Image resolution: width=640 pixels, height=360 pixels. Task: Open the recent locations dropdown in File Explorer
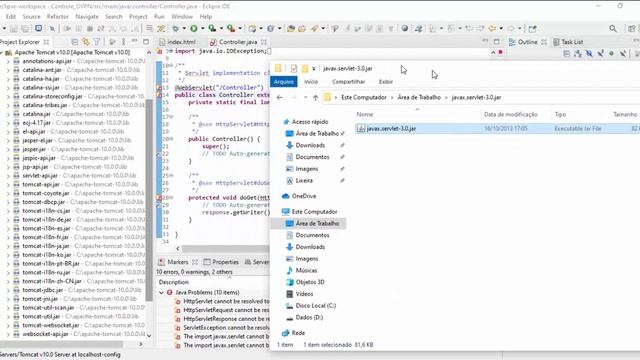pyautogui.click(x=305, y=98)
